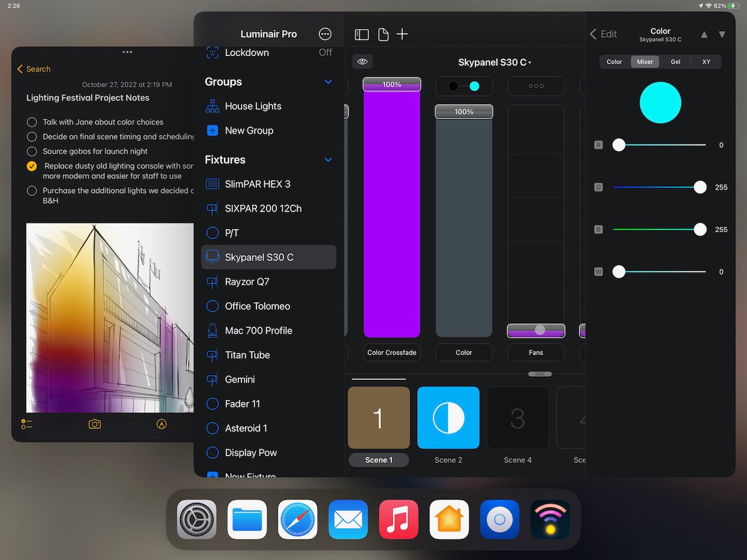Screen dimensions: 747x560
Task: Click the down arrow in Color panel
Action: pyautogui.click(x=722, y=34)
